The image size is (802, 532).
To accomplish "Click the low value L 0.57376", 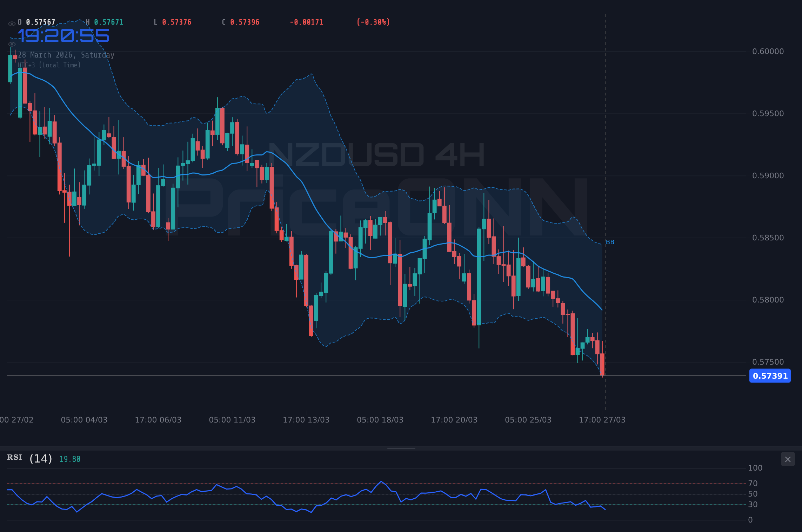I will pyautogui.click(x=173, y=22).
